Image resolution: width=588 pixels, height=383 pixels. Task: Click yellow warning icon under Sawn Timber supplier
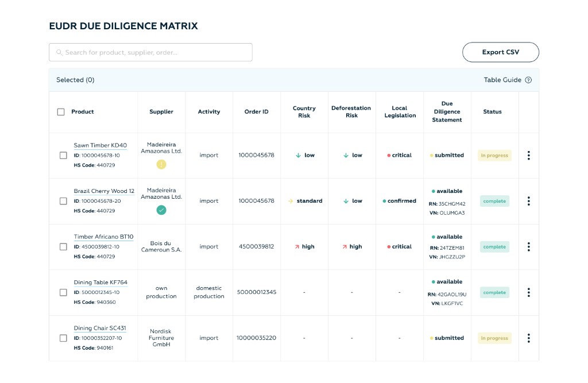[161, 164]
